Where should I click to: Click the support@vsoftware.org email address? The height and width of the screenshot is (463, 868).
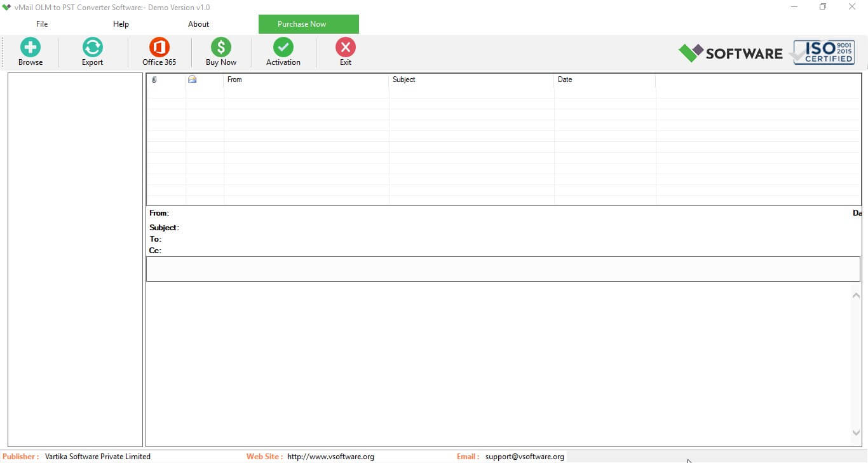coord(524,457)
